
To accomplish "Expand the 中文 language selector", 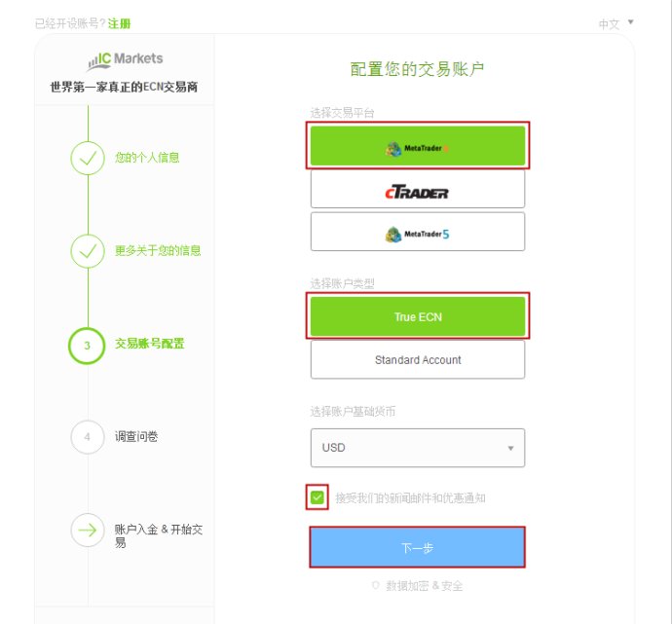I will click(x=616, y=23).
